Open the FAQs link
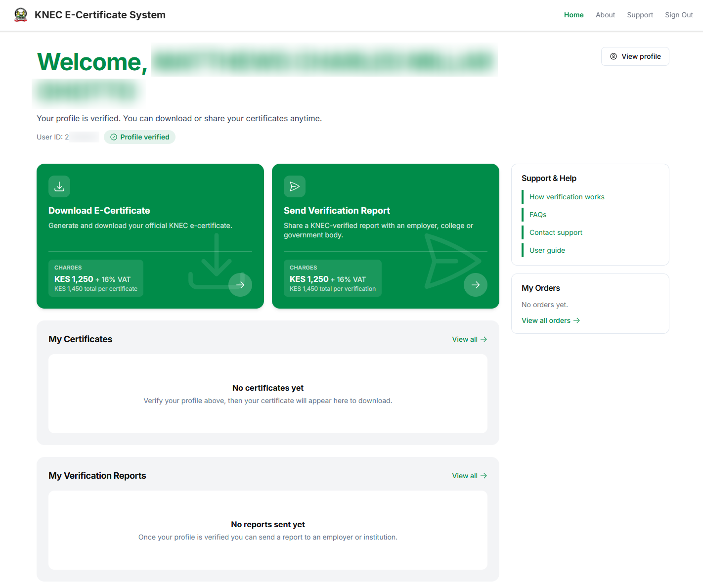The image size is (703, 588). point(538,215)
